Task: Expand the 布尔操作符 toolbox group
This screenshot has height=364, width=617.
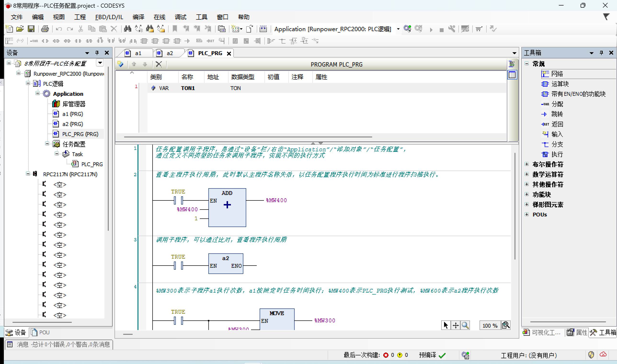Action: (526, 164)
